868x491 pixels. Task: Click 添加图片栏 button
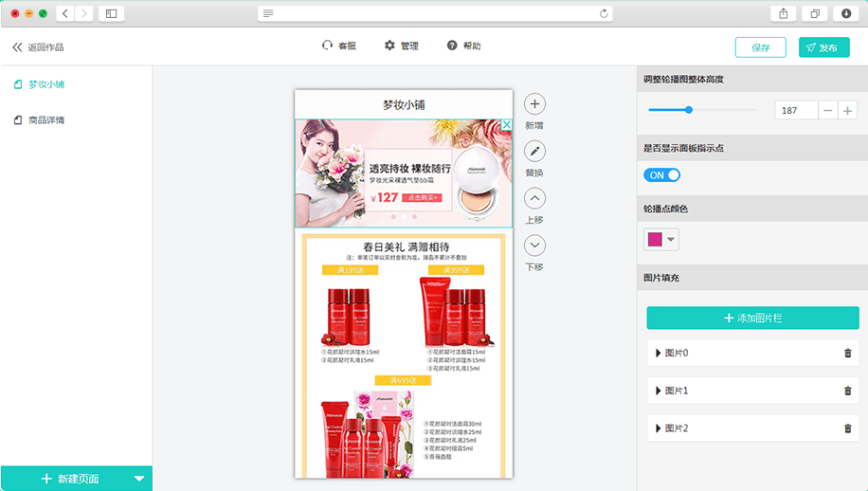[752, 318]
